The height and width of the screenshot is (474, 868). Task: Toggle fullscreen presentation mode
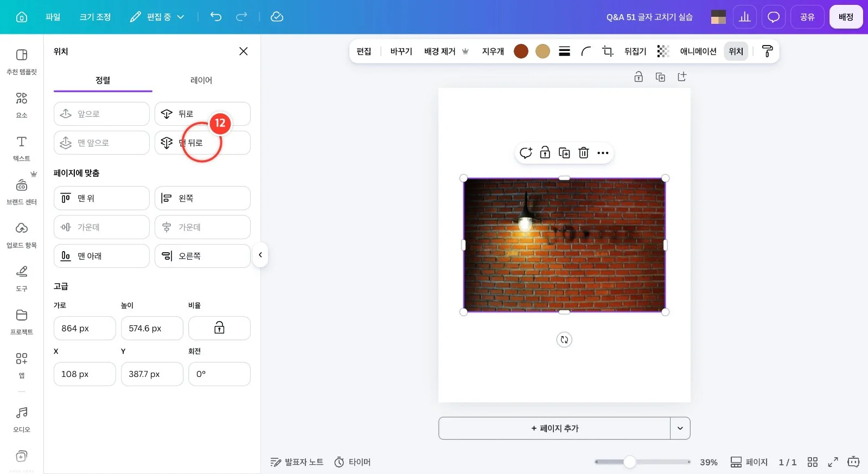coord(833,462)
